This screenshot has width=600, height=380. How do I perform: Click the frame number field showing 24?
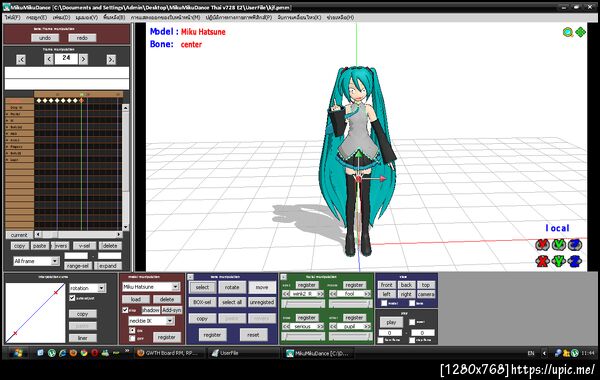click(x=66, y=58)
